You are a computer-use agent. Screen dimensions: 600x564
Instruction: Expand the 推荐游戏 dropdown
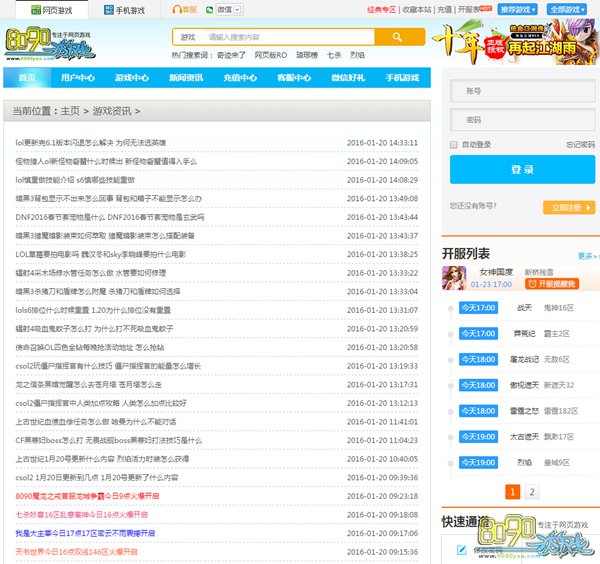coord(519,9)
